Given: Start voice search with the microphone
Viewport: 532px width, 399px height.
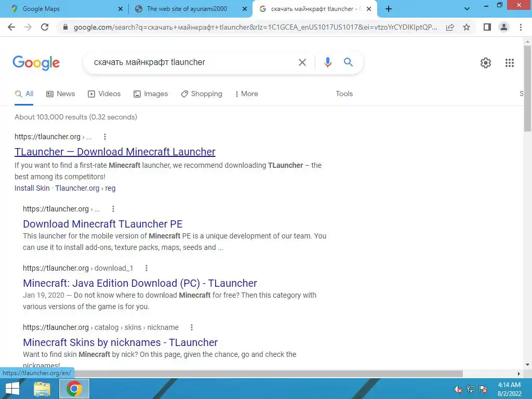Looking at the screenshot, I should tap(327, 62).
